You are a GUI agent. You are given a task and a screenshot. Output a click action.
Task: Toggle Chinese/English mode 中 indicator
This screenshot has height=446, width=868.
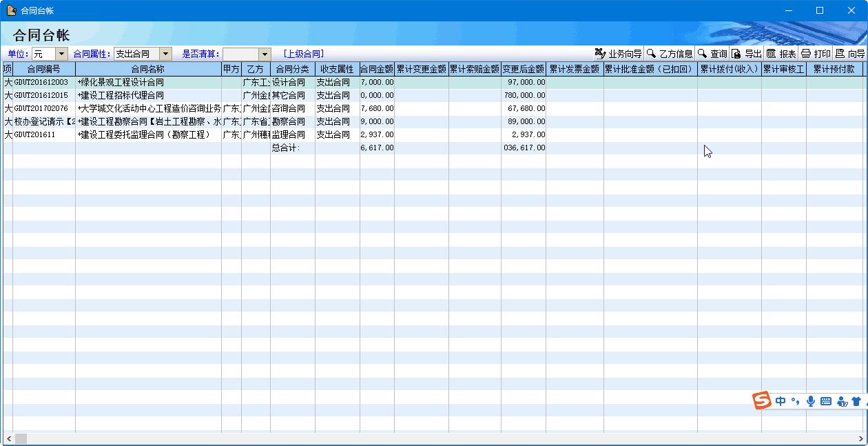(781, 401)
